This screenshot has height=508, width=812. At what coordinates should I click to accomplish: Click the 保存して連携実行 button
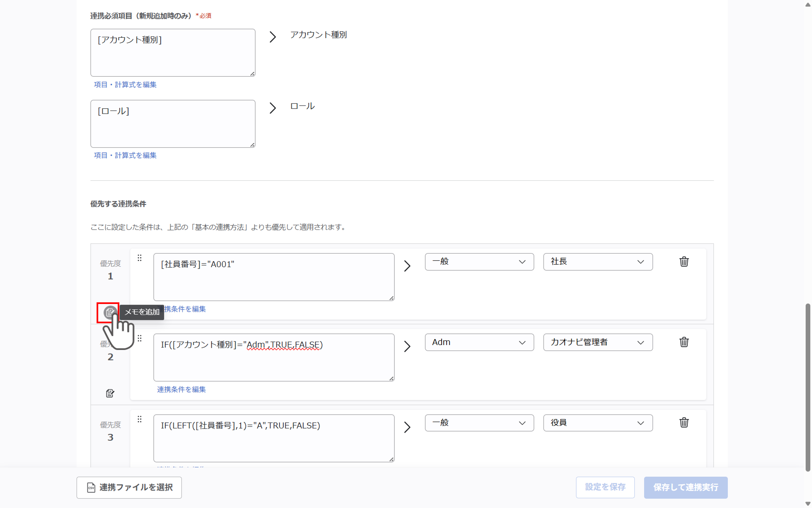[685, 487]
